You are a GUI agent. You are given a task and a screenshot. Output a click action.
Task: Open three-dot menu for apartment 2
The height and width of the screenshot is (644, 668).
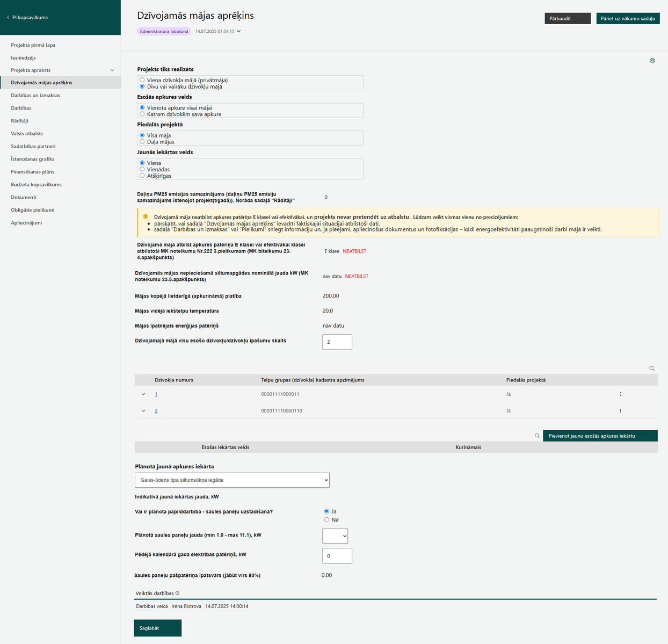pyautogui.click(x=620, y=411)
